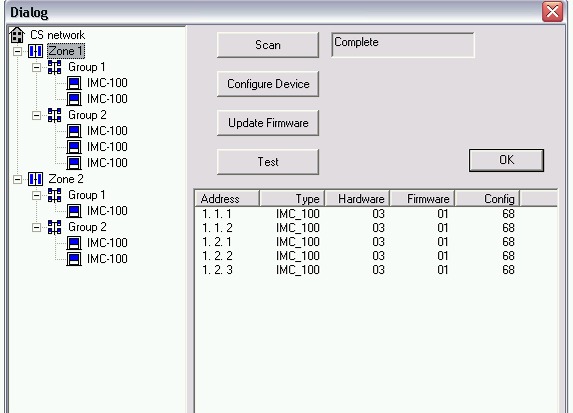
Task: Click the CS network house icon
Action: point(17,35)
